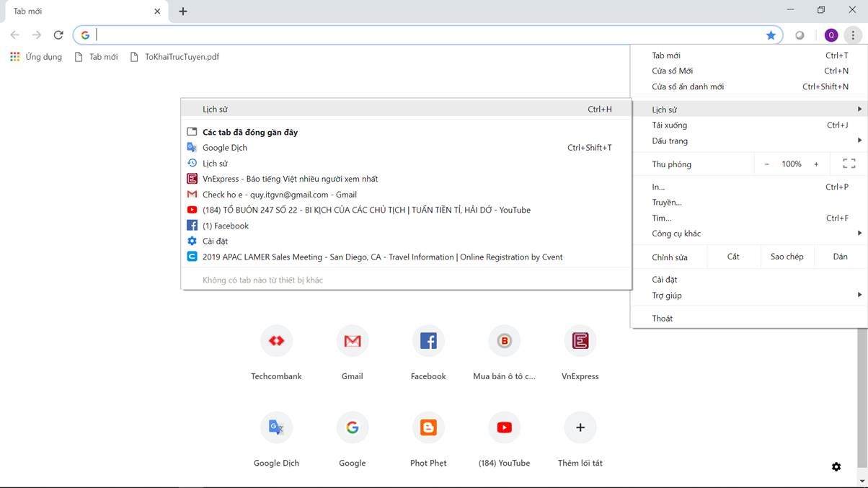Add a shortcut with Thêm lối tắt
Viewport: 868px width, 488px height.
tap(580, 427)
